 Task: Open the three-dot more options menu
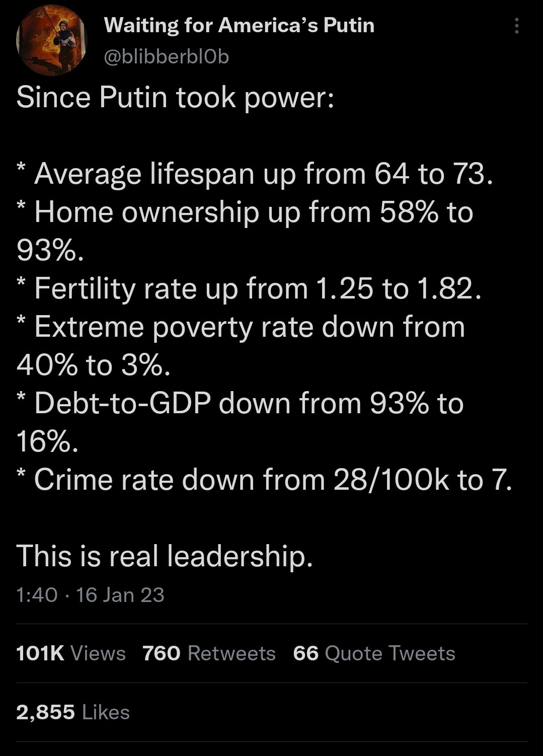click(516, 26)
